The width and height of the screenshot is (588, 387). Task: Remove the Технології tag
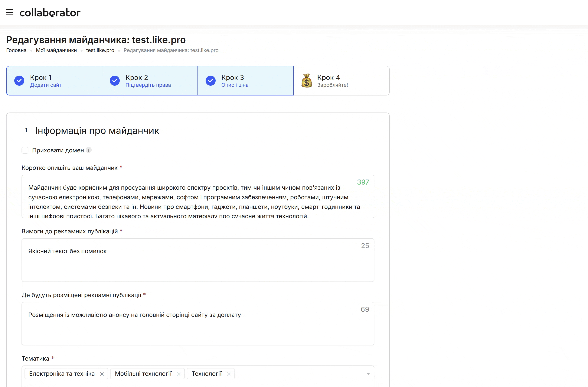point(229,374)
